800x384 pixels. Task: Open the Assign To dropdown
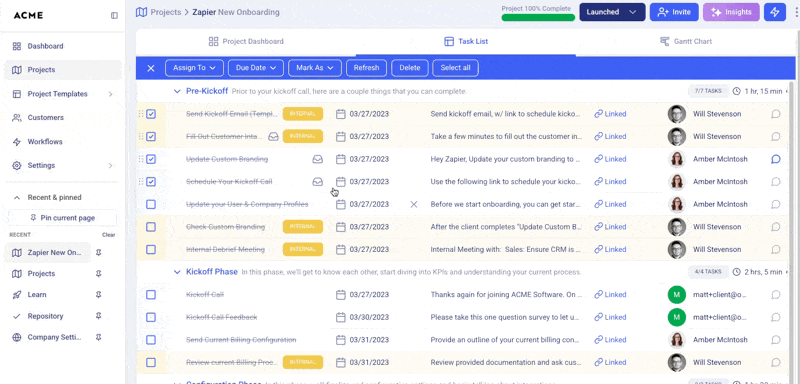[194, 68]
